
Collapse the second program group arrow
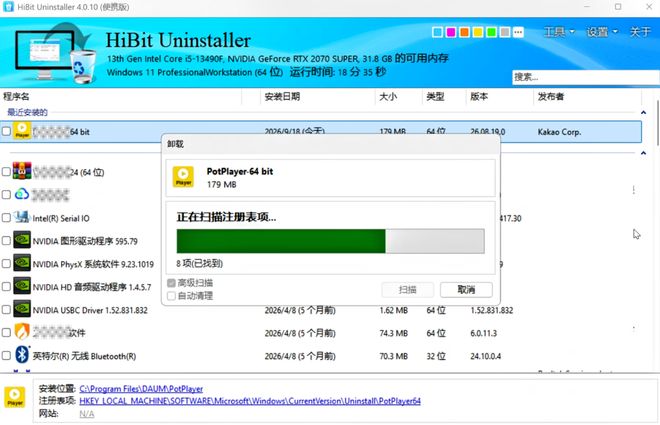pyautogui.click(x=643, y=153)
